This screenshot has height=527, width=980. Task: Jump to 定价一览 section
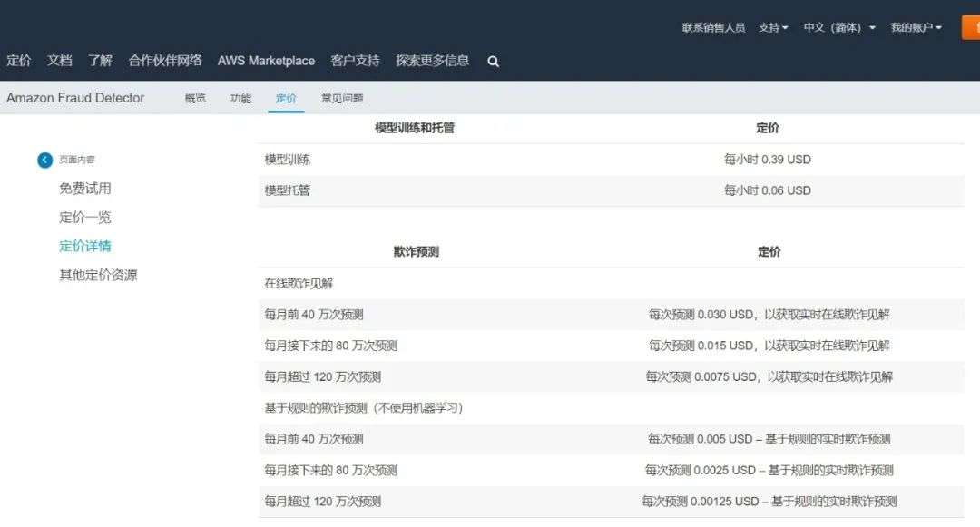[85, 218]
